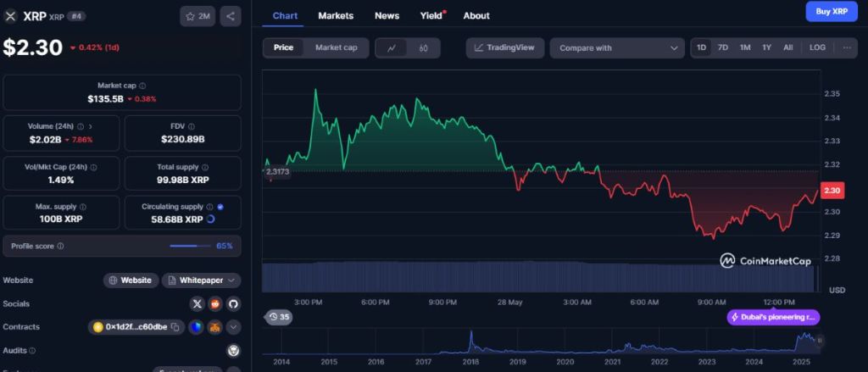Click Vol/Mkt Cap (24h) info icon
Image resolution: width=868 pixels, height=372 pixels.
pyautogui.click(x=93, y=167)
